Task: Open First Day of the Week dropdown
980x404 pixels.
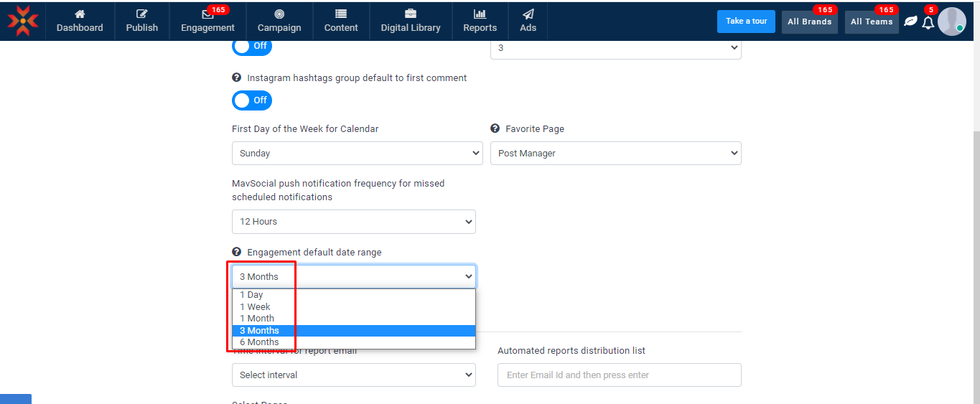Action: pyautogui.click(x=357, y=153)
